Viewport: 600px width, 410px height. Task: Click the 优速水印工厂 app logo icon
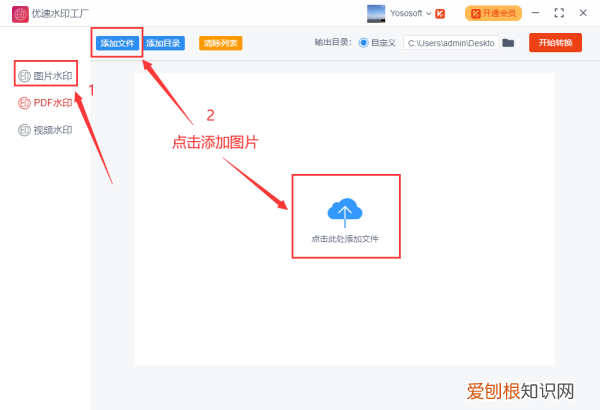(x=20, y=14)
